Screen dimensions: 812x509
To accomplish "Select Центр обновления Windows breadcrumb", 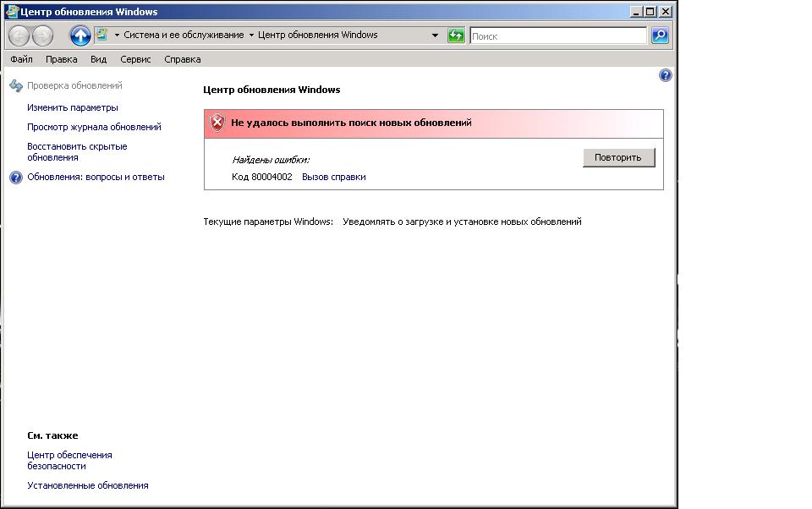I will point(317,35).
